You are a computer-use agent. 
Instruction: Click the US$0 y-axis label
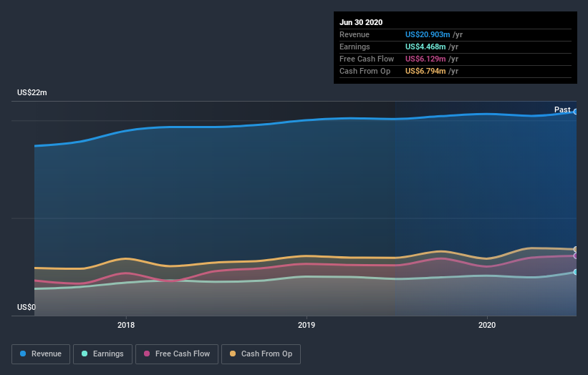pos(26,307)
